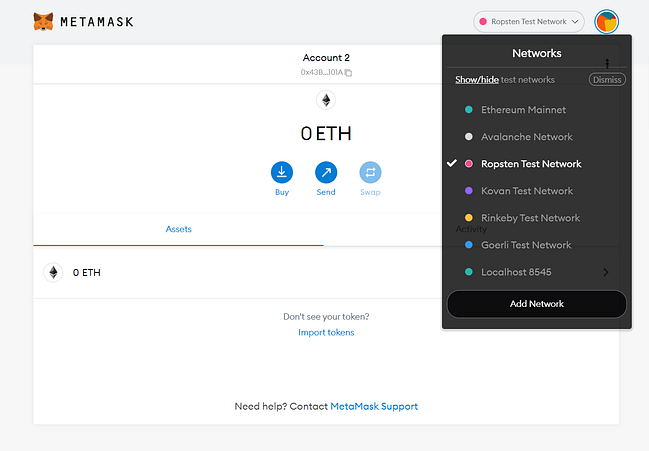Click the large 0 ETH balance

click(x=326, y=134)
